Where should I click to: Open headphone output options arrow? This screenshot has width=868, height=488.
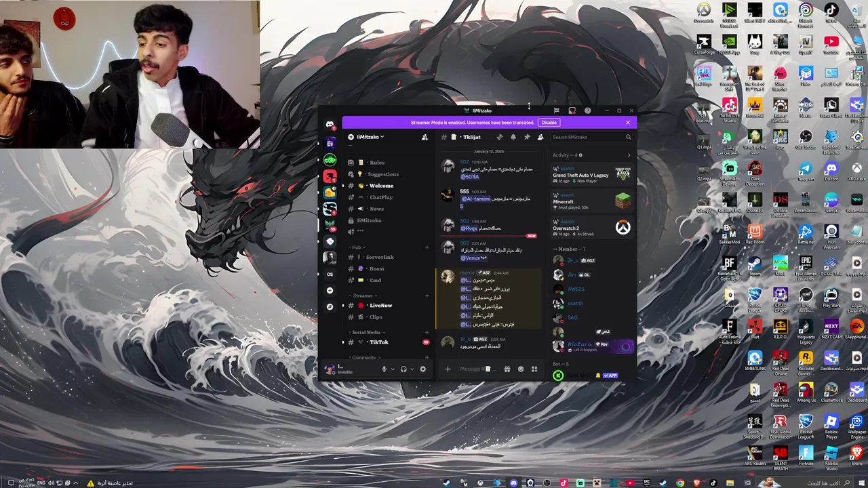[412, 369]
